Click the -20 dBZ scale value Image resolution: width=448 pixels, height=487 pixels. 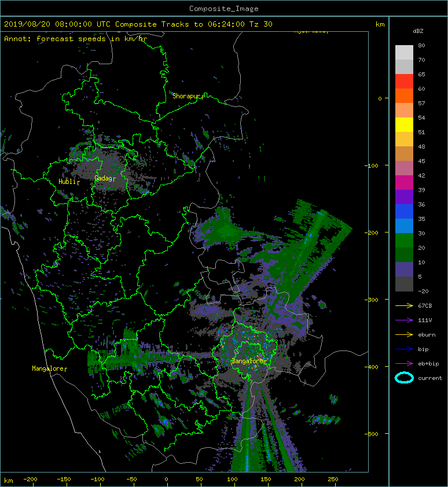(x=423, y=292)
